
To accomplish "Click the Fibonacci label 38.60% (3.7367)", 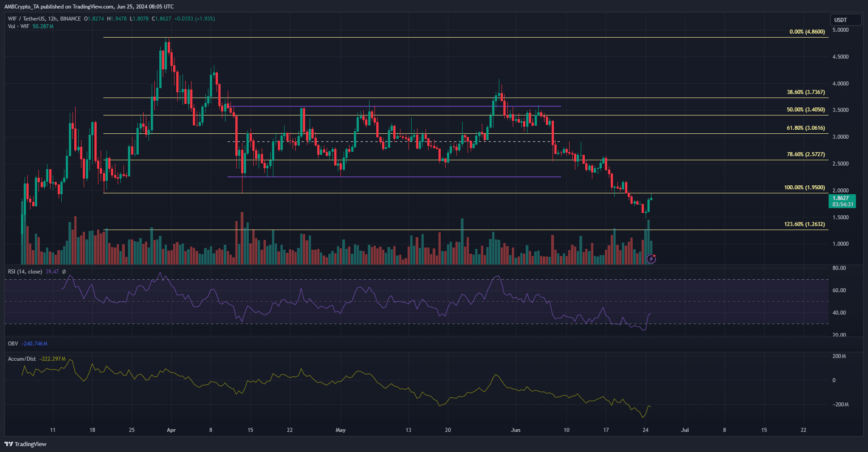I will pos(806,92).
